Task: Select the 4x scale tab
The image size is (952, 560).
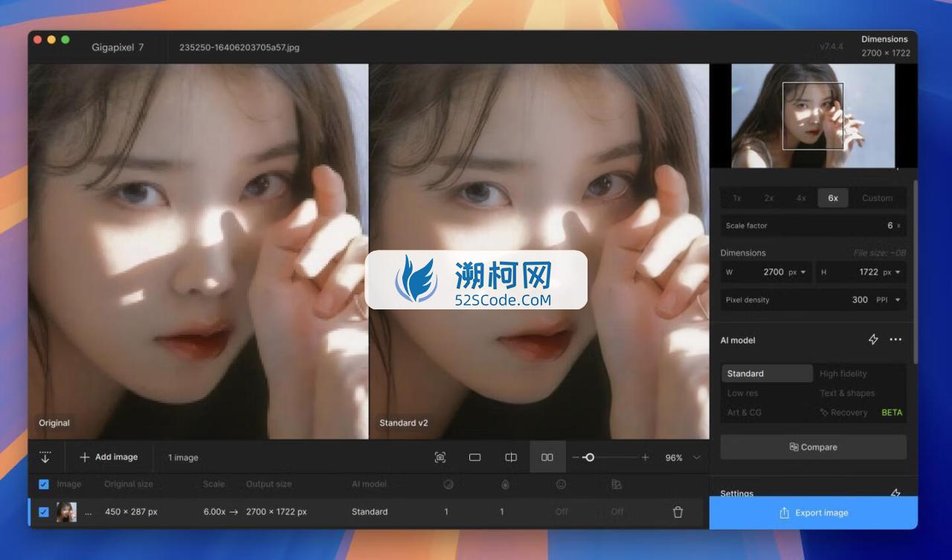Action: tap(801, 198)
